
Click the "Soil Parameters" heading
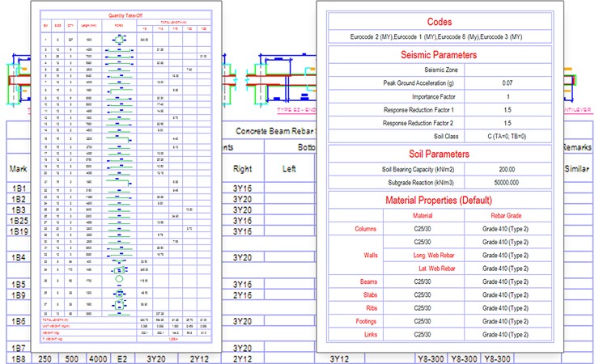coord(439,154)
